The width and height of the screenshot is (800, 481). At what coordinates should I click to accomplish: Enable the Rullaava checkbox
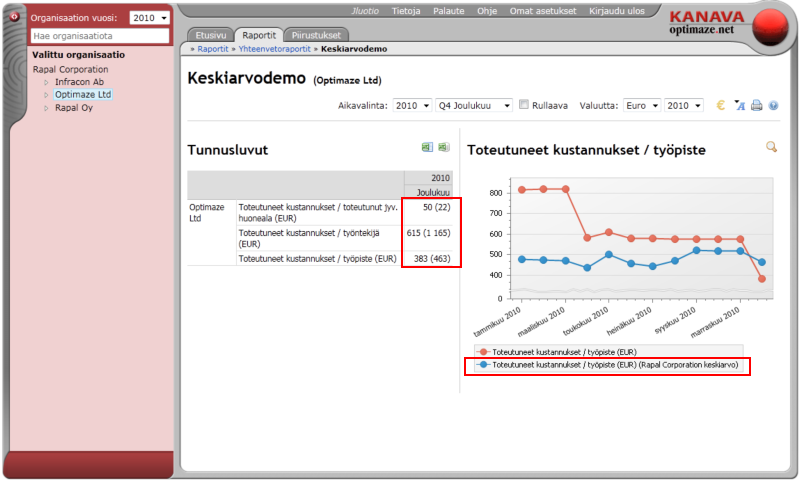(523, 105)
